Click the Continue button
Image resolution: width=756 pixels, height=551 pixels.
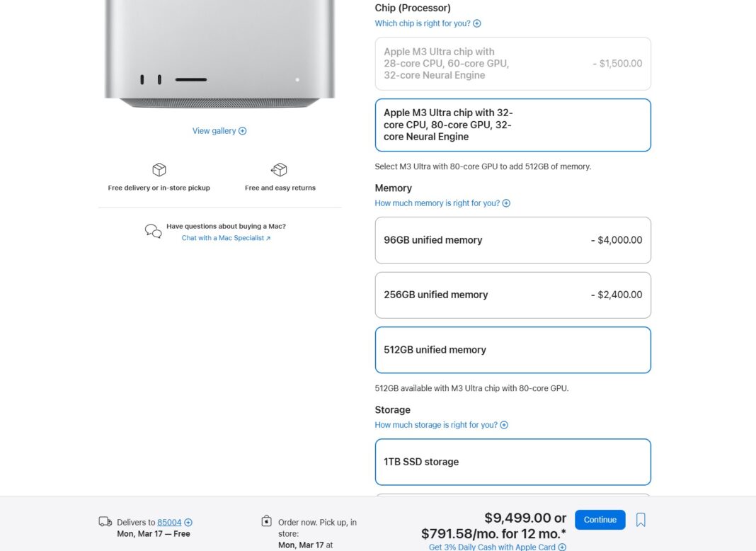600,519
